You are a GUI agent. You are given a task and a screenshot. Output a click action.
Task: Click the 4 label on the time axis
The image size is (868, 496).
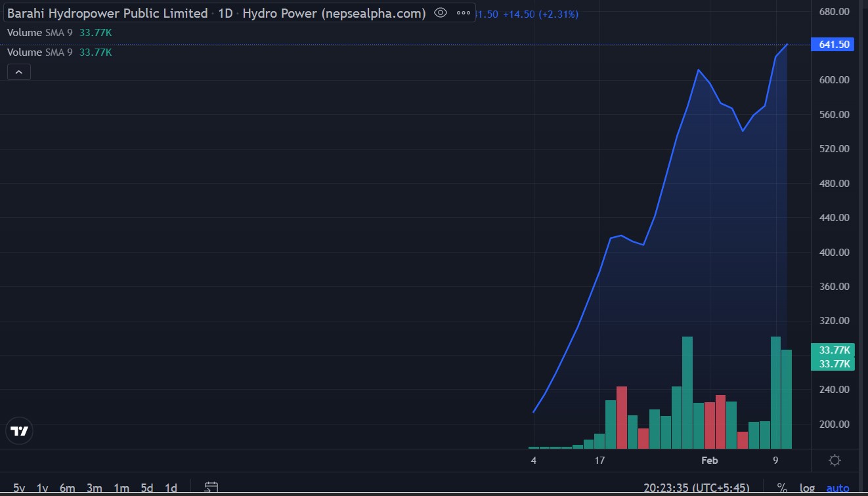[x=534, y=461]
